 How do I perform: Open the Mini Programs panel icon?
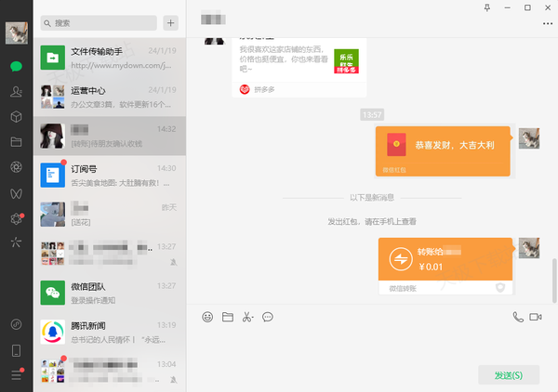(x=17, y=324)
